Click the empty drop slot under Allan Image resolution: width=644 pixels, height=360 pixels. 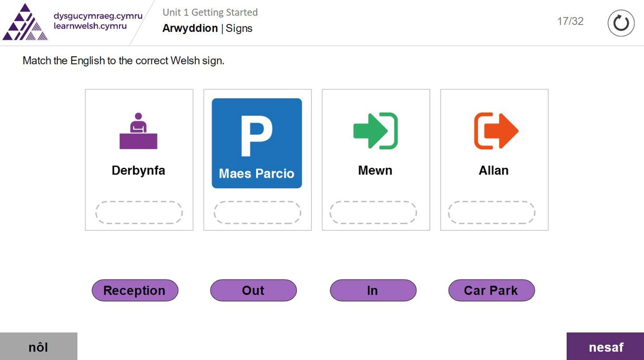pos(491,212)
